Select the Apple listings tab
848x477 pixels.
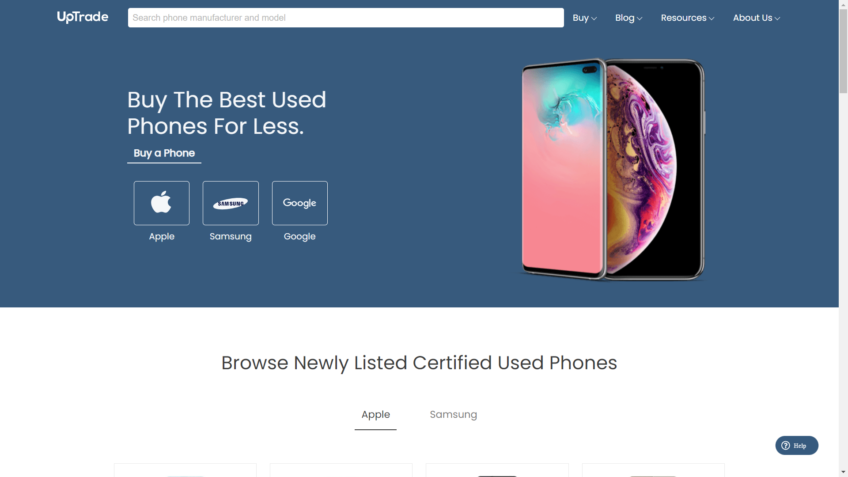tap(375, 415)
